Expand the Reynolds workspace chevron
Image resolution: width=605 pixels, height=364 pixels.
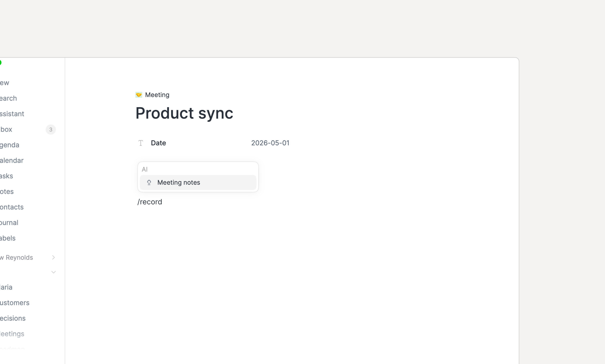53,258
